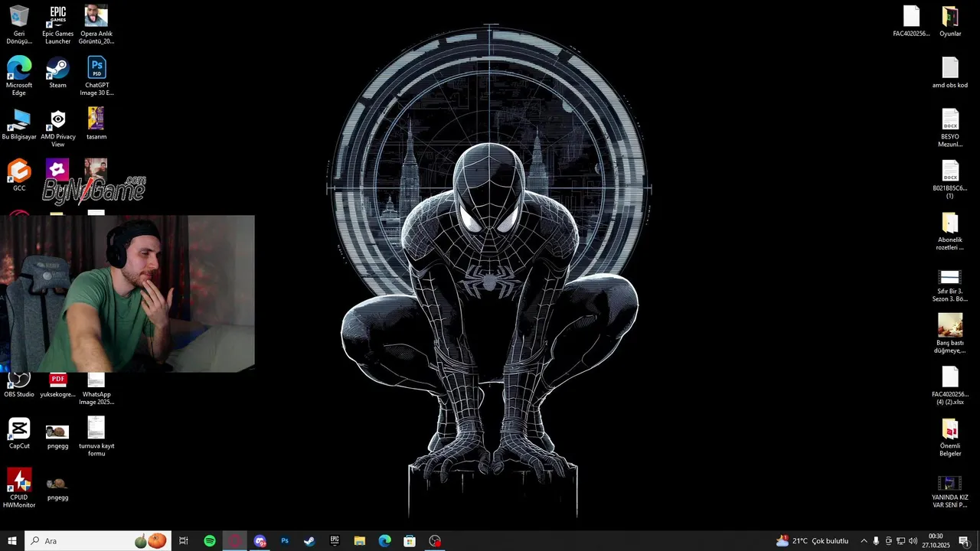Select the YANINDA KIZ VAR video file

coord(950,491)
